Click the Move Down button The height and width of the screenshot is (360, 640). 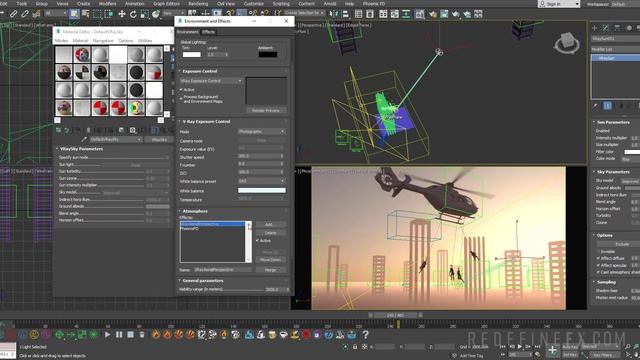271,260
